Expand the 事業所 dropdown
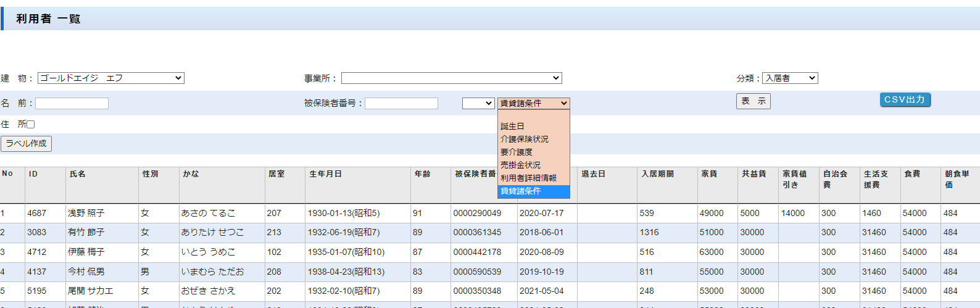This screenshot has width=980, height=308. 451,78
